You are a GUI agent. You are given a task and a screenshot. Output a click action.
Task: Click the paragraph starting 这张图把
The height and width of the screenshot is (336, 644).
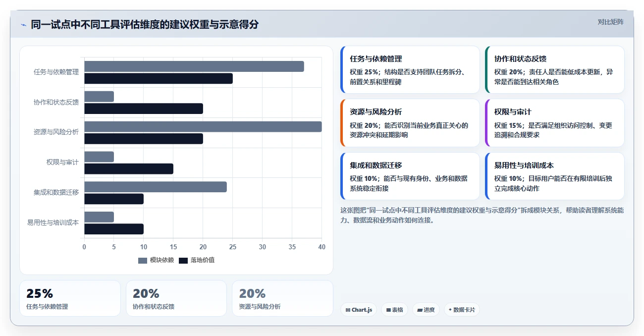[x=482, y=215]
